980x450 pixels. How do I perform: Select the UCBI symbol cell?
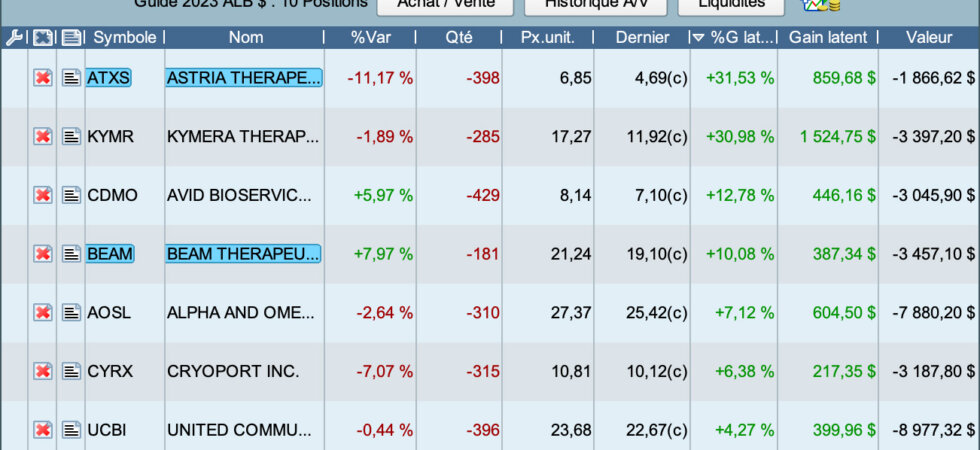pos(109,430)
